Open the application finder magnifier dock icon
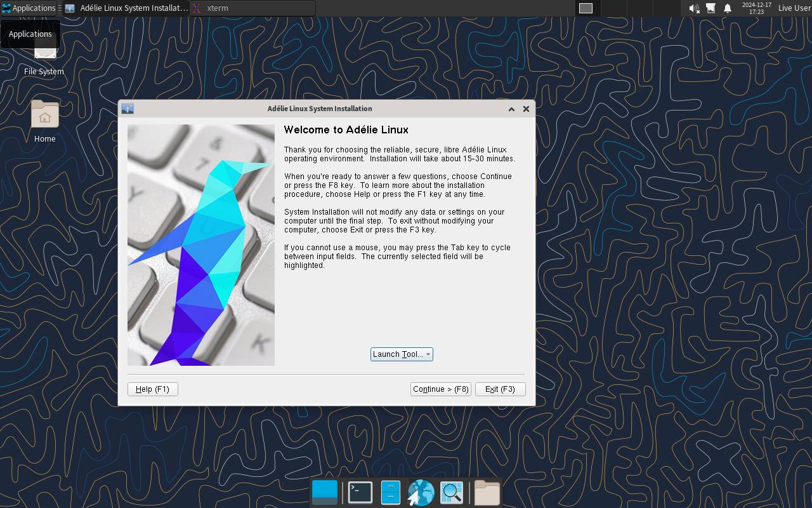Screen dimensions: 812x508 point(452,492)
